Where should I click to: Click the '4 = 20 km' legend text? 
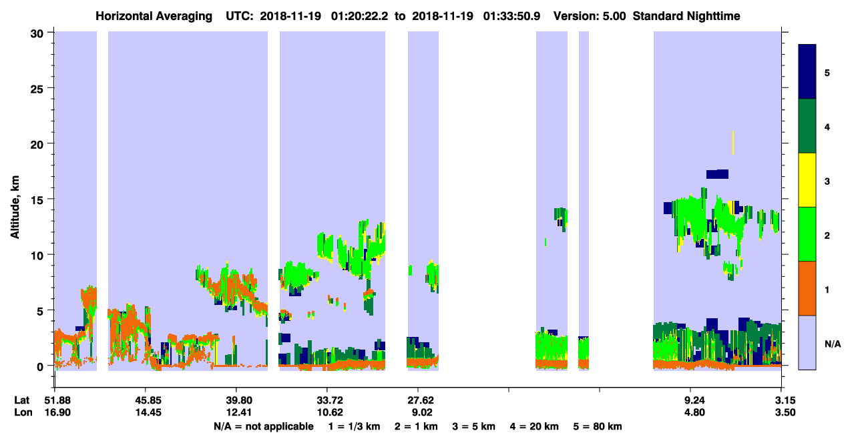[534, 426]
